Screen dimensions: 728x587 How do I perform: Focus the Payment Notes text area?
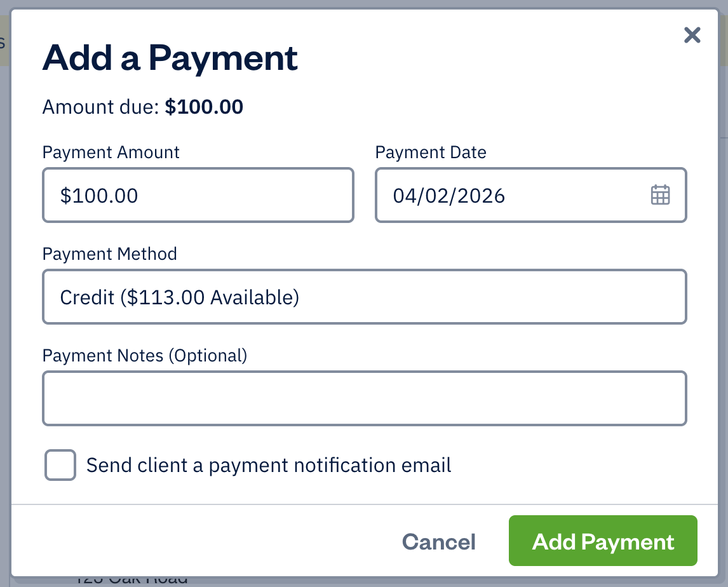pyautogui.click(x=365, y=398)
